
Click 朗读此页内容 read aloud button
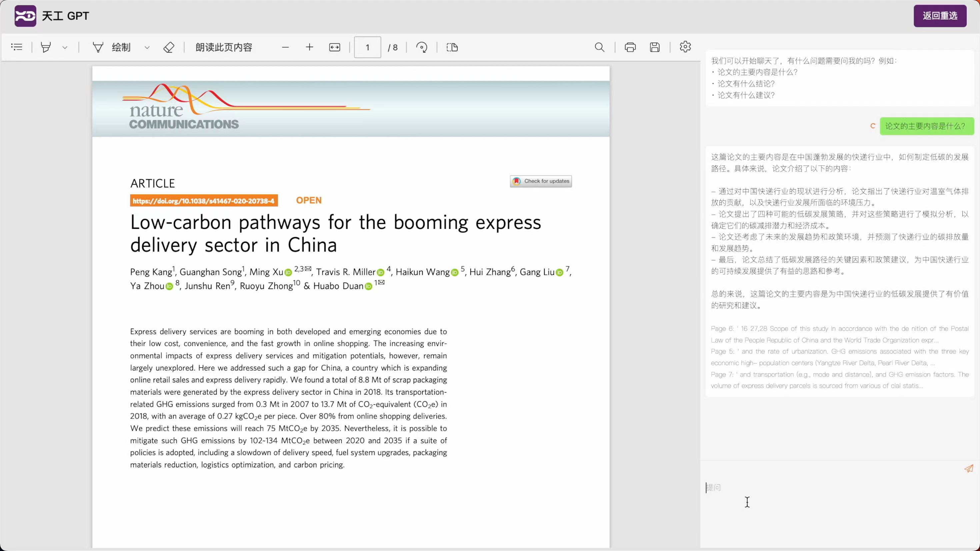[x=224, y=47]
